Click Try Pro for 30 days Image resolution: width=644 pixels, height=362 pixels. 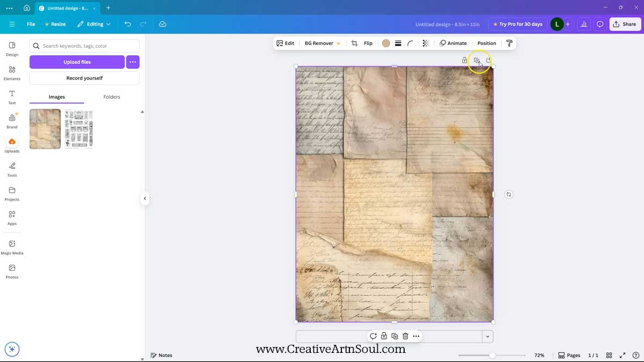coord(517,24)
